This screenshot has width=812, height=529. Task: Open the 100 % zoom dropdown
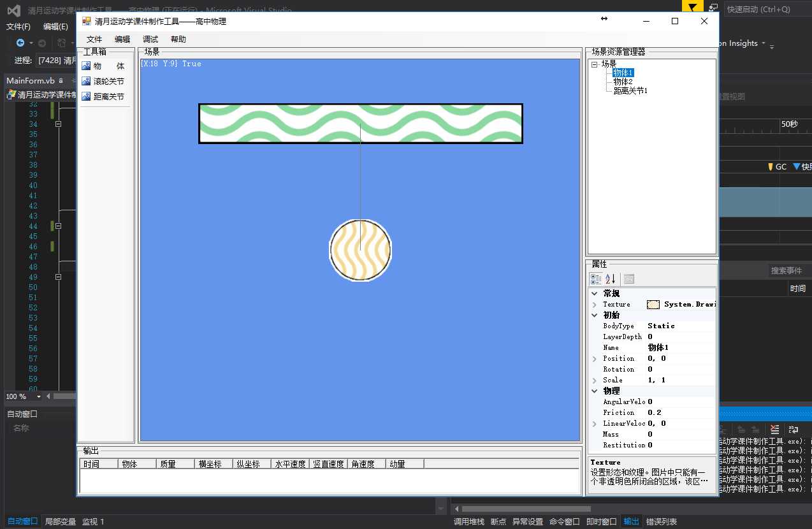39,396
